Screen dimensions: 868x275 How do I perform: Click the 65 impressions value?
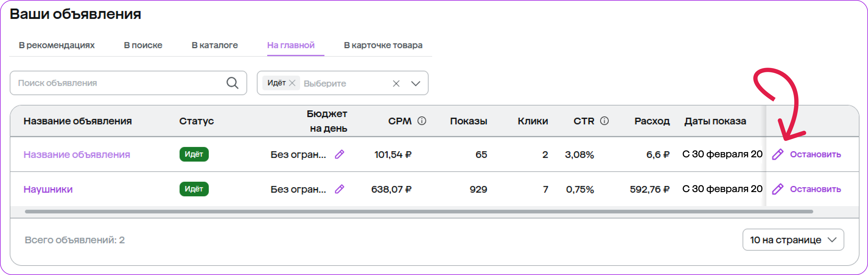pos(481,155)
